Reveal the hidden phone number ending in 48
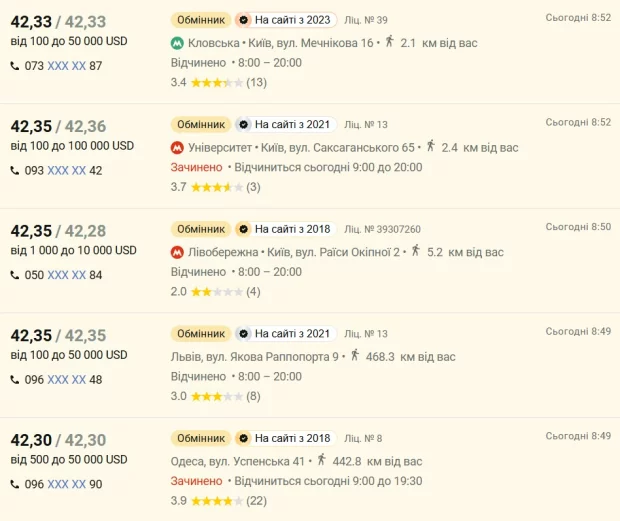Viewport: 620px width, 521px height. coord(66,380)
